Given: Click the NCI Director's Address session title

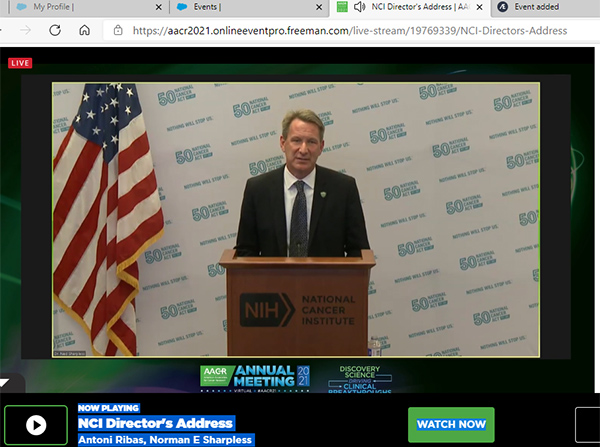Looking at the screenshot, I should [155, 424].
